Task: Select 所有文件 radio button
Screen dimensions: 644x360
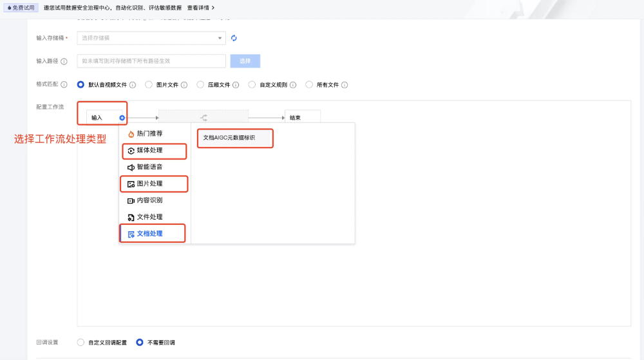Action: click(309, 84)
